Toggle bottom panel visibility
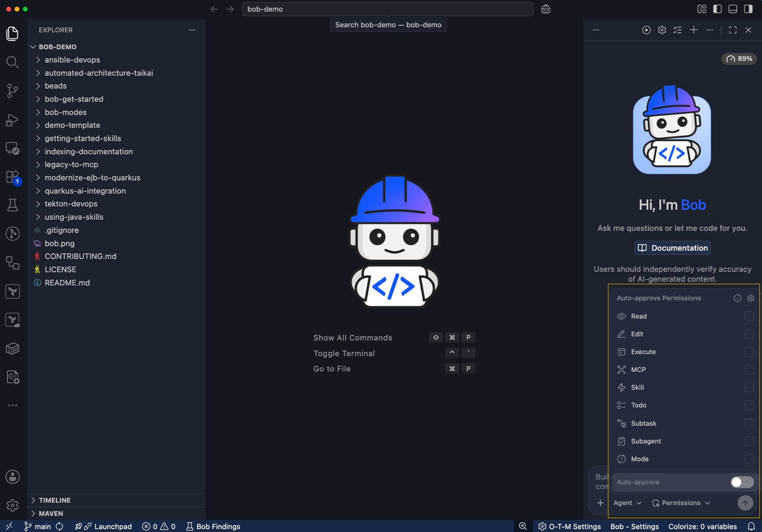Viewport: 762px width, 532px height. [x=733, y=9]
